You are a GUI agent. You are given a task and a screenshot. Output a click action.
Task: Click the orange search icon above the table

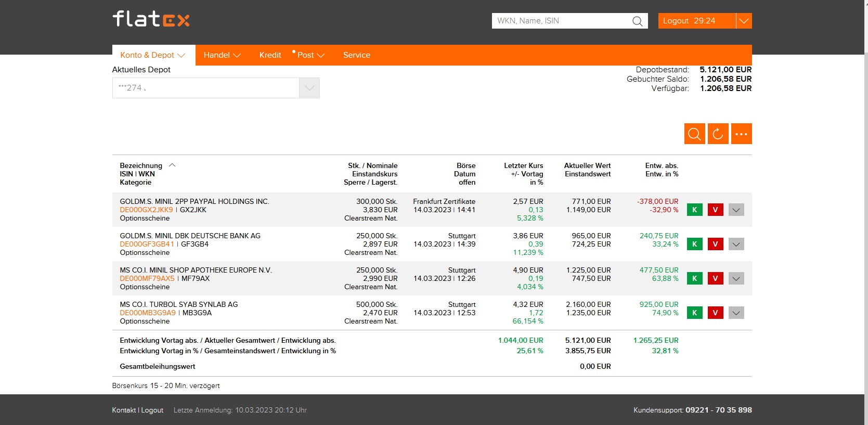[x=694, y=134]
